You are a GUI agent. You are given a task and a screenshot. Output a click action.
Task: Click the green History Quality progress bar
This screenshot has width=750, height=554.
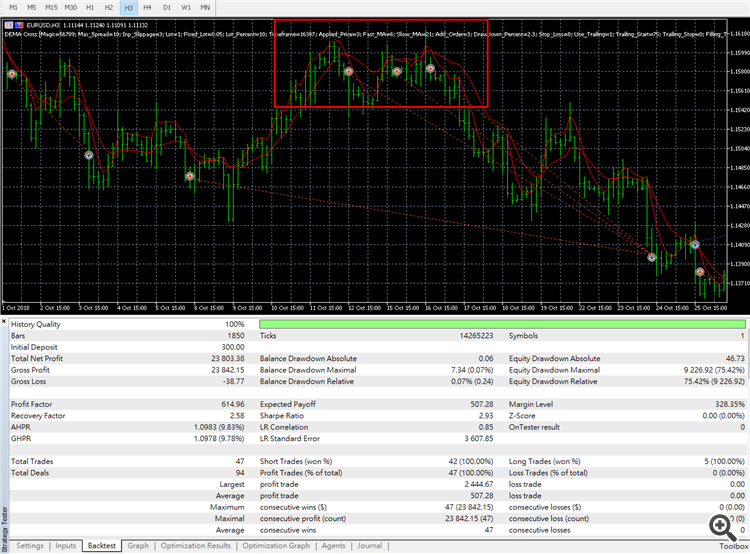click(501, 325)
